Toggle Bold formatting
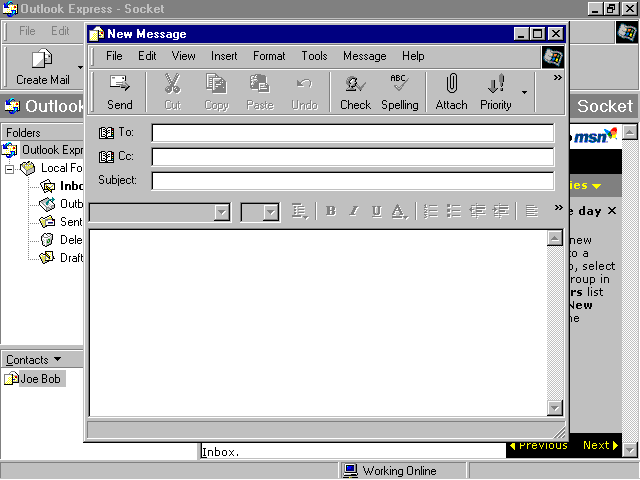 (x=331, y=211)
